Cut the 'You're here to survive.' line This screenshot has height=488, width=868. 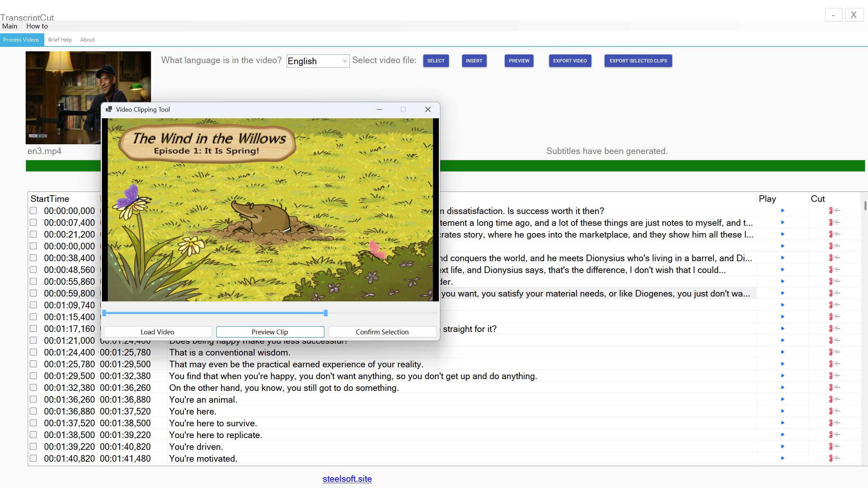(x=834, y=423)
